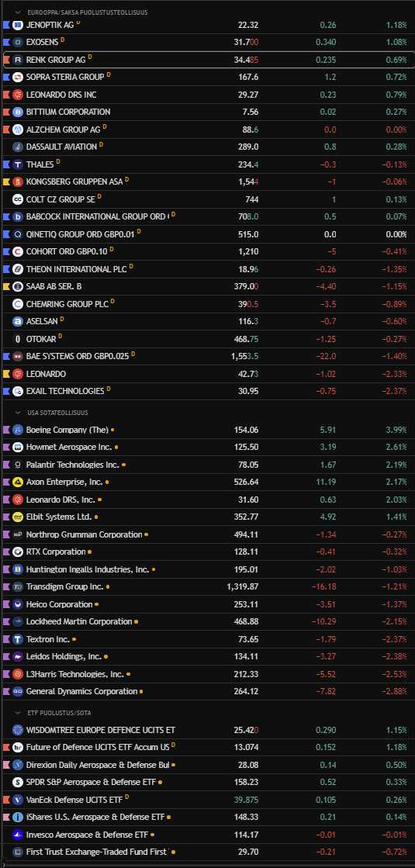Click the blue flag on JENOPTIK AG row
The height and width of the screenshot is (868, 415).
pos(6,25)
